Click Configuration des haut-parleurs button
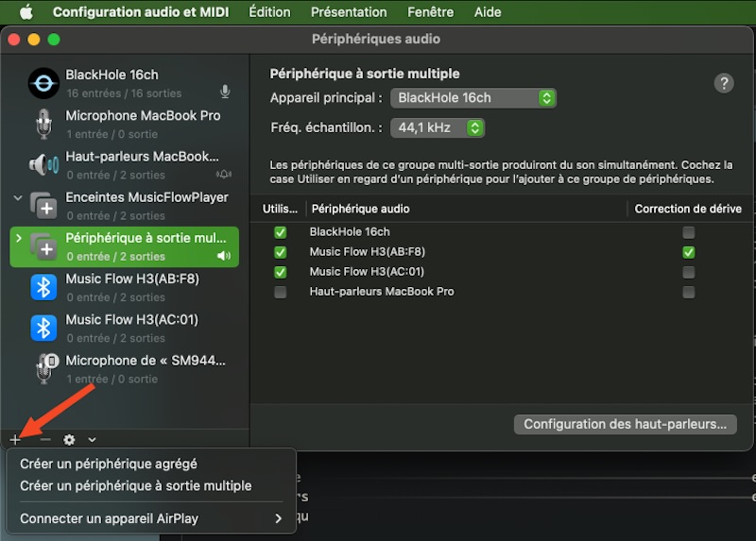 (x=625, y=424)
